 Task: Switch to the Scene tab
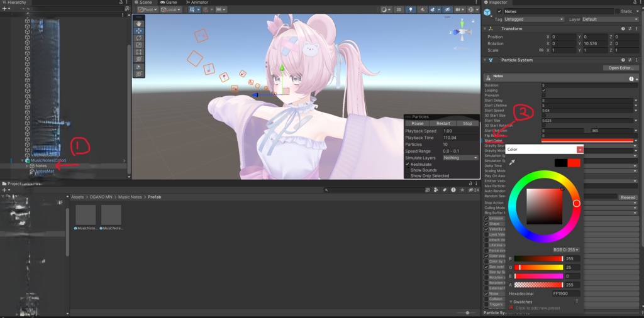tap(142, 3)
